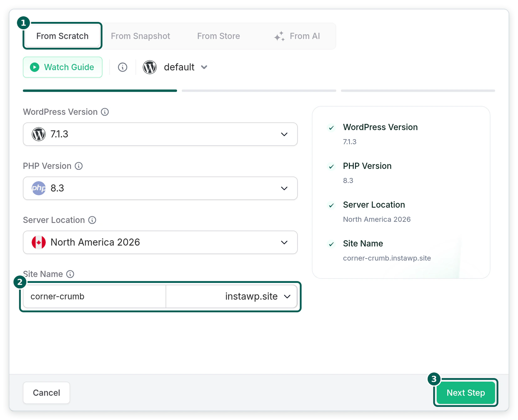Click the checkmark beside PHP Version summary
The width and height of the screenshot is (518, 420).
click(x=331, y=166)
